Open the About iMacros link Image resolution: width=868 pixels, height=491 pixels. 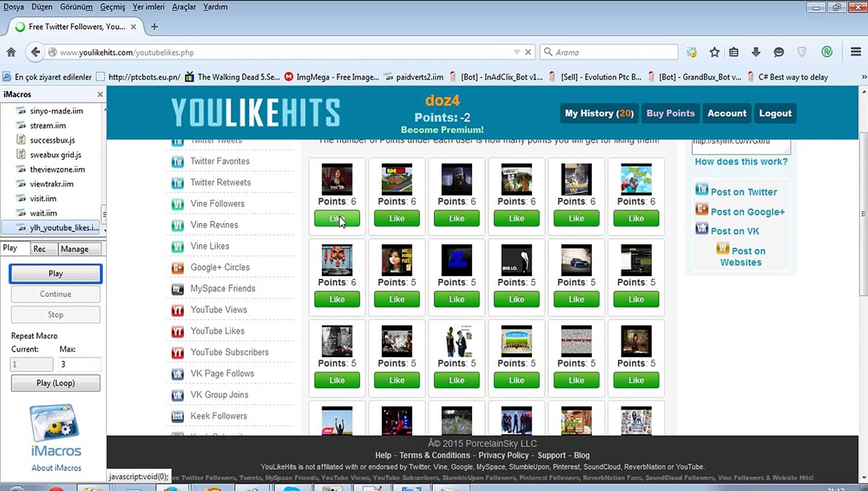(56, 468)
